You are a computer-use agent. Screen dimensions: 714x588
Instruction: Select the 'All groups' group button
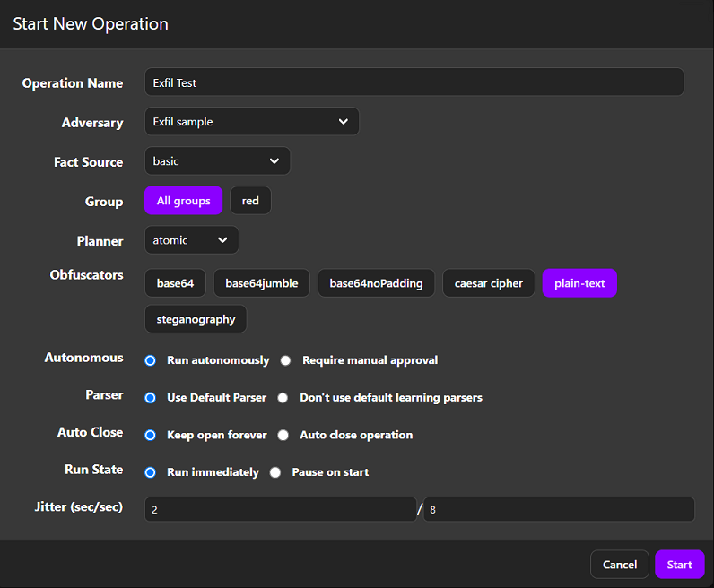click(x=183, y=201)
